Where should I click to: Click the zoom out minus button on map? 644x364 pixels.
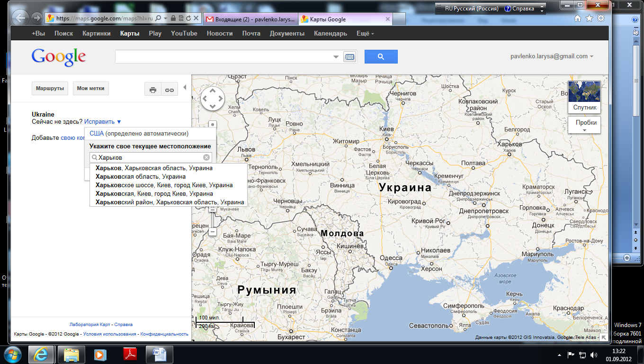click(213, 232)
